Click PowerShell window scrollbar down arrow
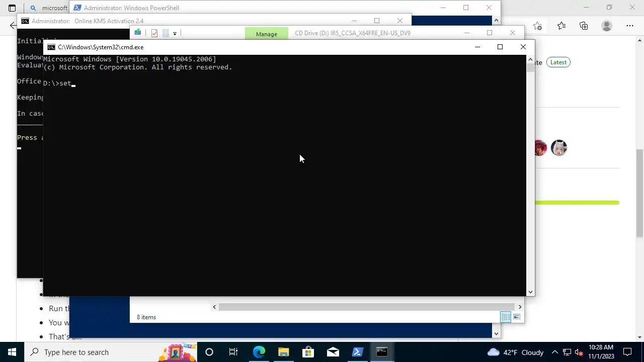This screenshot has height=362, width=644. click(x=496, y=333)
